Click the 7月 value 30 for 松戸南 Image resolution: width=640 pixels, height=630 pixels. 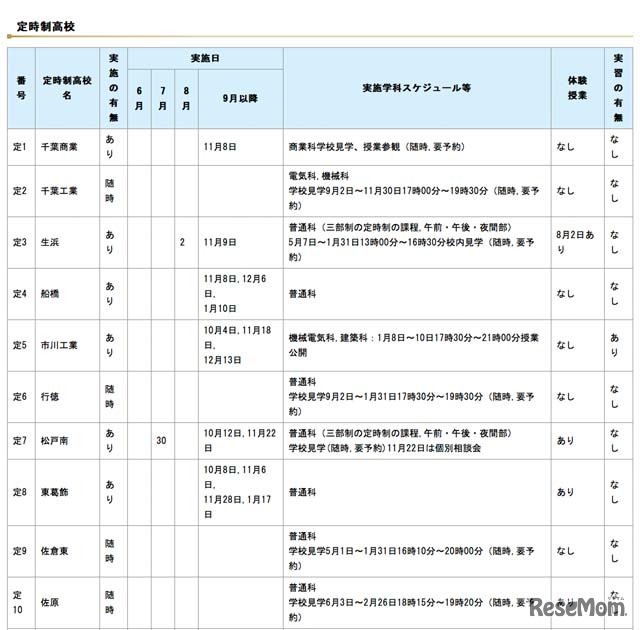161,440
